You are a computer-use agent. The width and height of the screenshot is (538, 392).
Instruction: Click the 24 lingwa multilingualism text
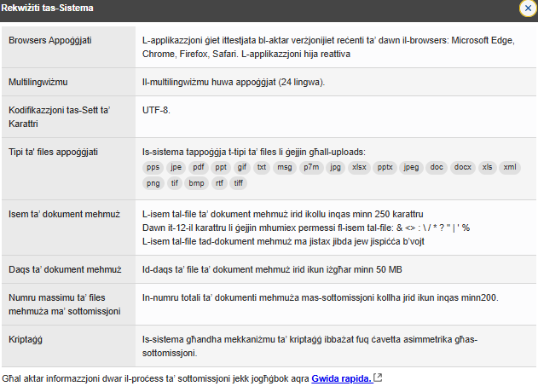(x=234, y=83)
